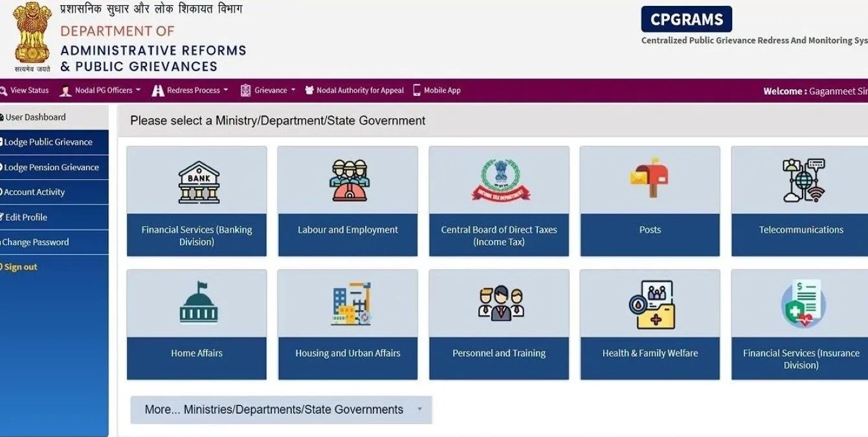
Task: Open Nodal Authority for Appeal page
Action: pyautogui.click(x=360, y=91)
